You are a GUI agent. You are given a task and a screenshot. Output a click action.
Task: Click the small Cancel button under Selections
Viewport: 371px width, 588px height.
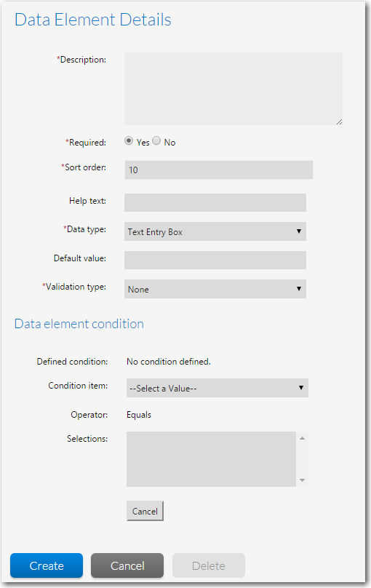point(145,511)
